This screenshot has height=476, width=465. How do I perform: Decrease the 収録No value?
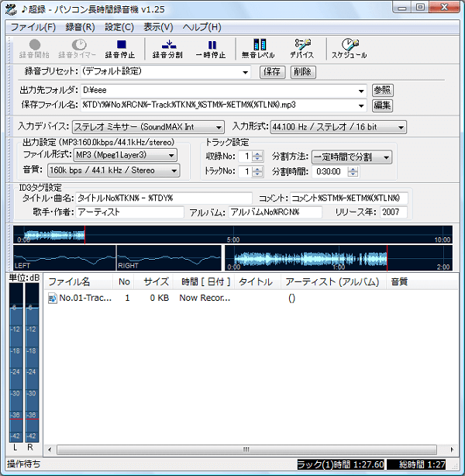point(257,159)
